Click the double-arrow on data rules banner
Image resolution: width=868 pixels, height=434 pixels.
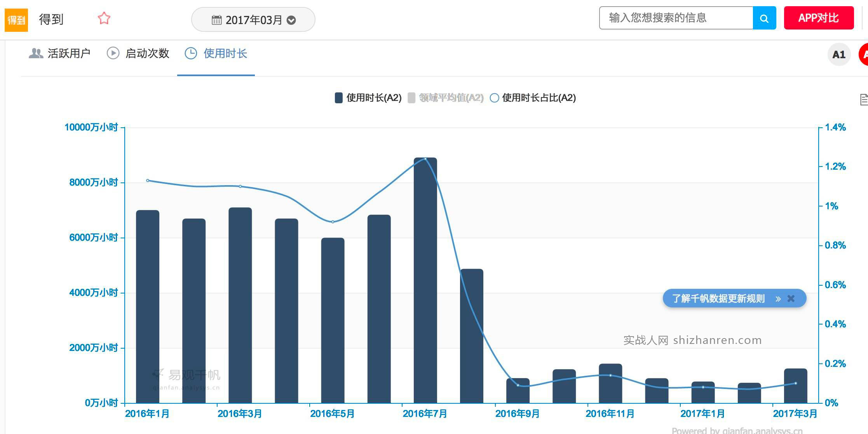click(x=778, y=299)
